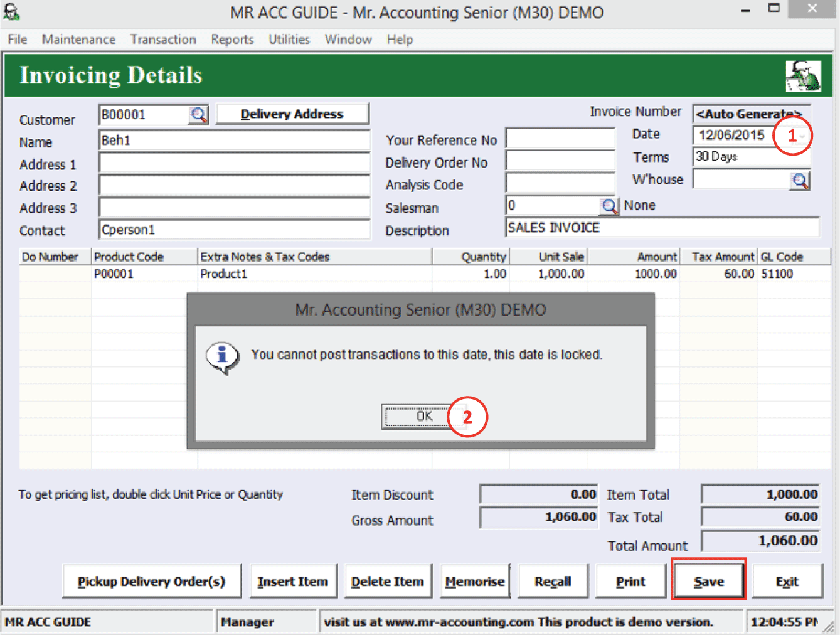Image resolution: width=840 pixels, height=635 pixels.
Task: Click the Unit Sale column header
Action: pyautogui.click(x=548, y=257)
